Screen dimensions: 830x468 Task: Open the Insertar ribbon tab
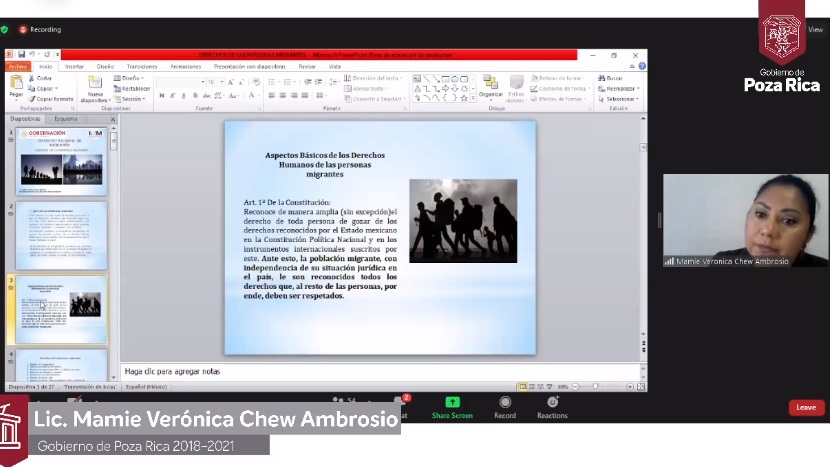coord(74,66)
